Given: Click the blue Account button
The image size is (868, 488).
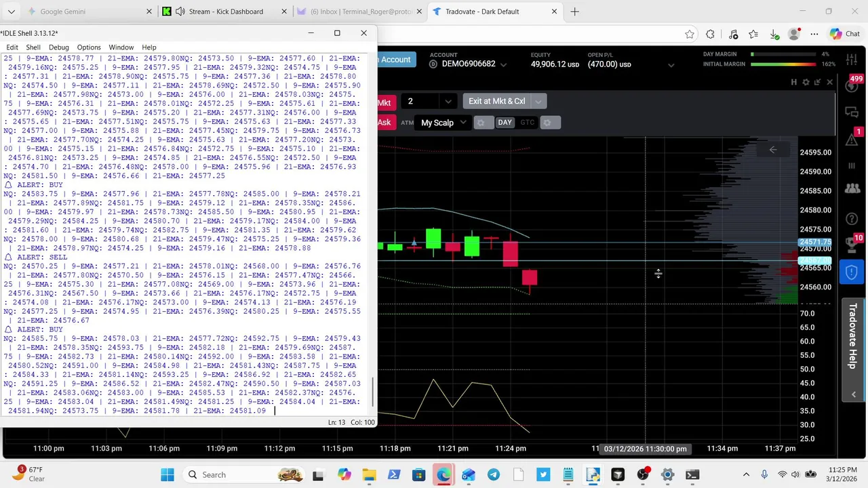Looking at the screenshot, I should coord(395,60).
